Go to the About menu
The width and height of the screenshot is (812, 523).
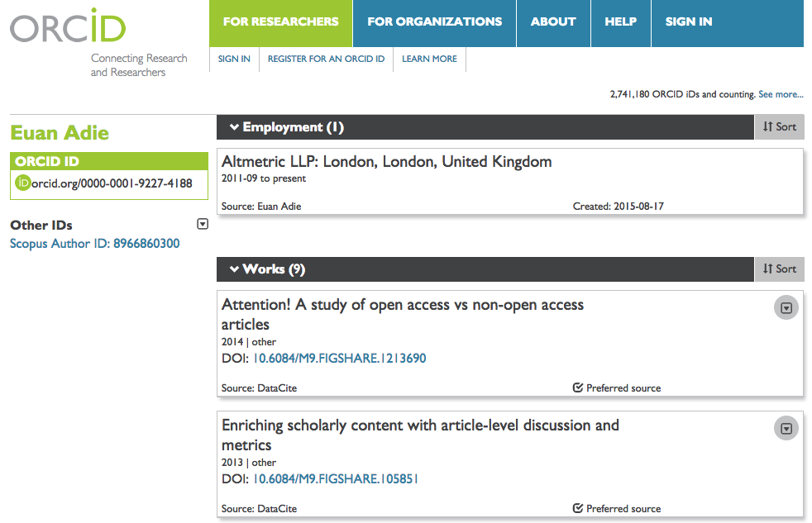pos(553,23)
